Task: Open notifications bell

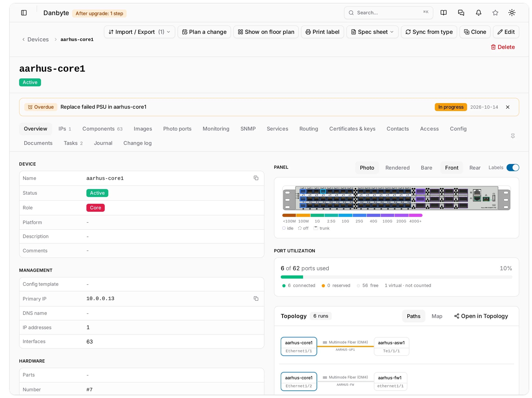Action: coord(479,13)
